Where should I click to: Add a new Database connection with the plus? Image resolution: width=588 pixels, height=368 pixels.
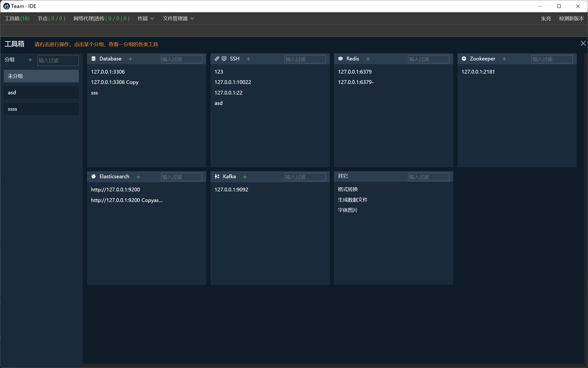click(131, 59)
